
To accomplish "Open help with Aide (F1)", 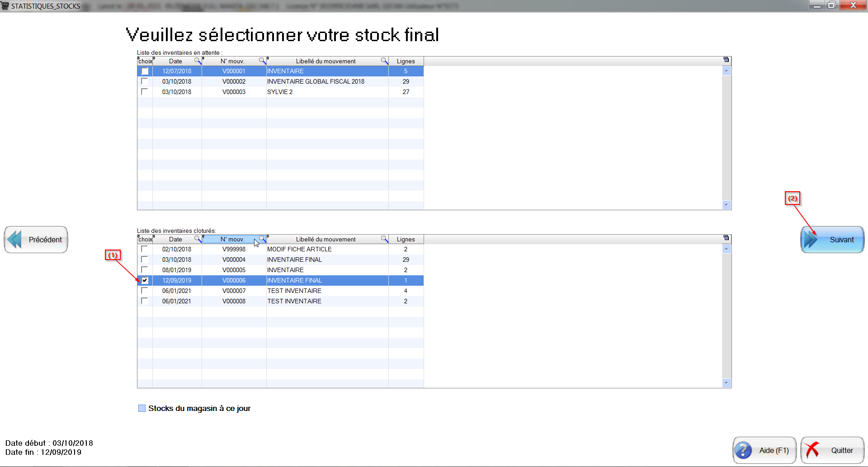I will tap(764, 450).
